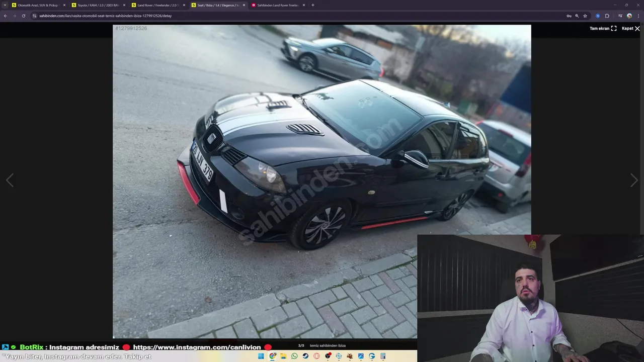Show the previous photo with left arrow
This screenshot has height=362, width=644.
[x=10, y=180]
